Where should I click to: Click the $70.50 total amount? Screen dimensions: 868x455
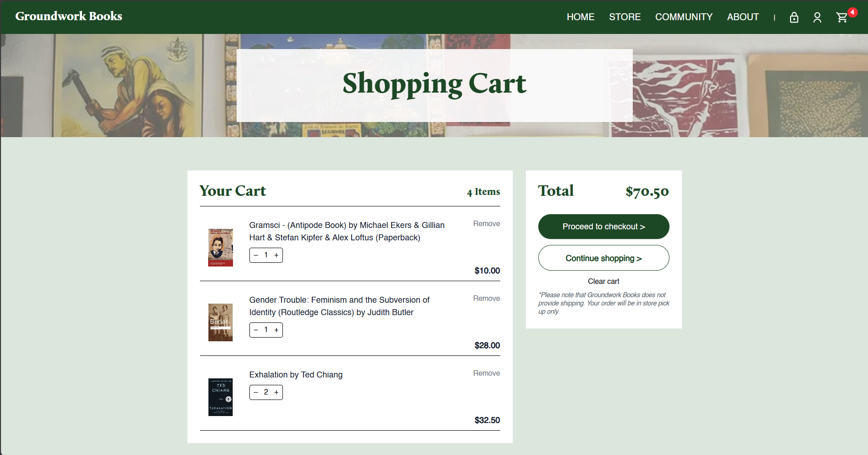[x=647, y=192]
